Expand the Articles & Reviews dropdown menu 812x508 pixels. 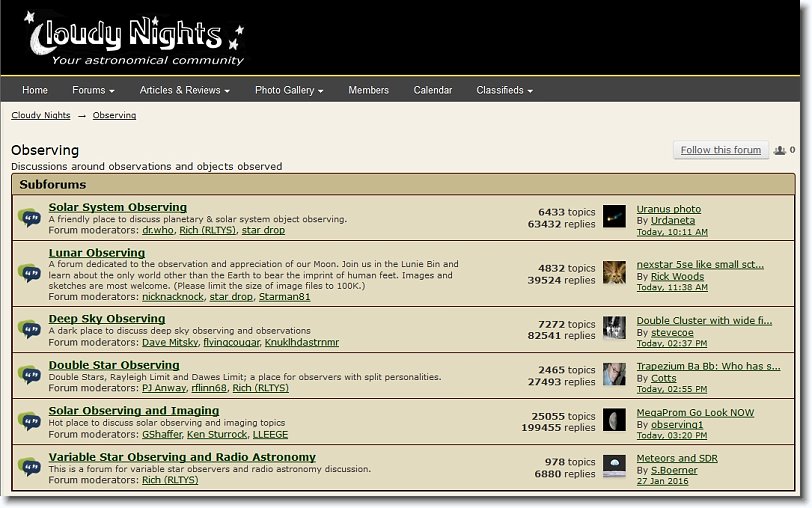click(x=184, y=90)
